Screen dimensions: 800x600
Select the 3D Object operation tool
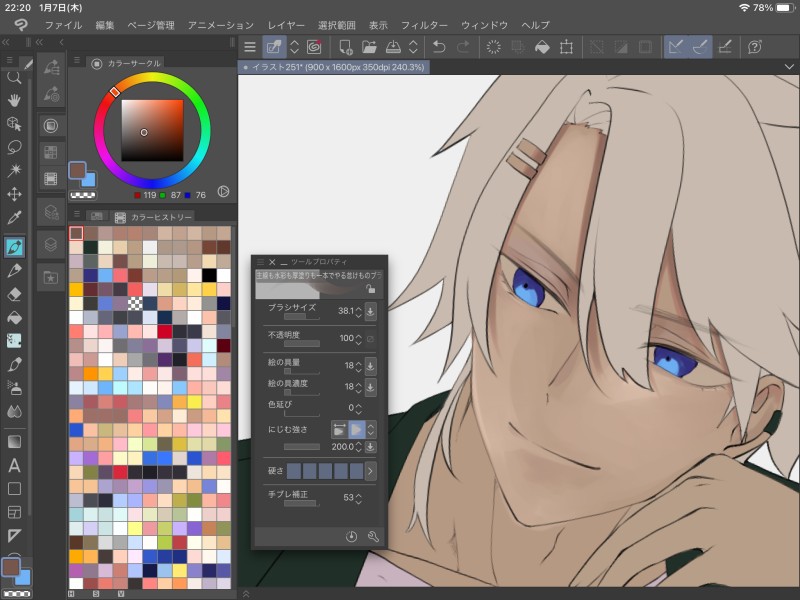(x=14, y=123)
